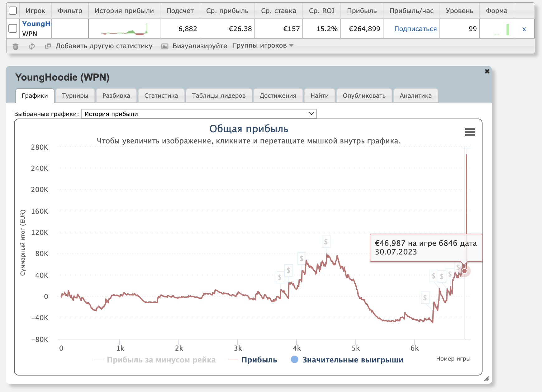The width and height of the screenshot is (542, 392).
Task: Click the add another statistic icon
Action: pyautogui.click(x=48, y=46)
